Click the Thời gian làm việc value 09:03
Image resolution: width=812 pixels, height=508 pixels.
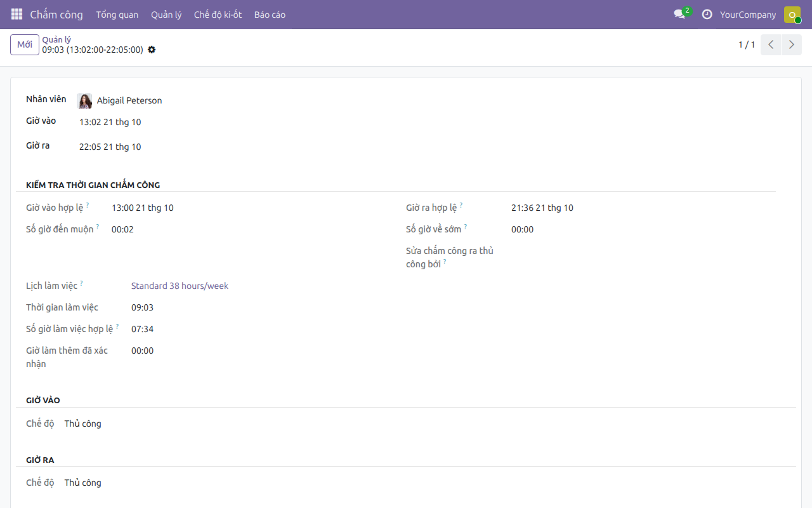142,307
